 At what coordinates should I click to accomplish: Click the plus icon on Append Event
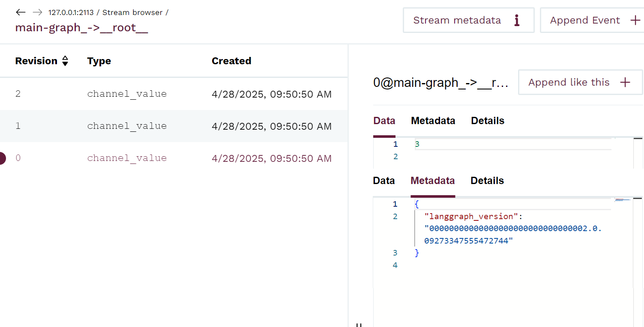point(636,20)
